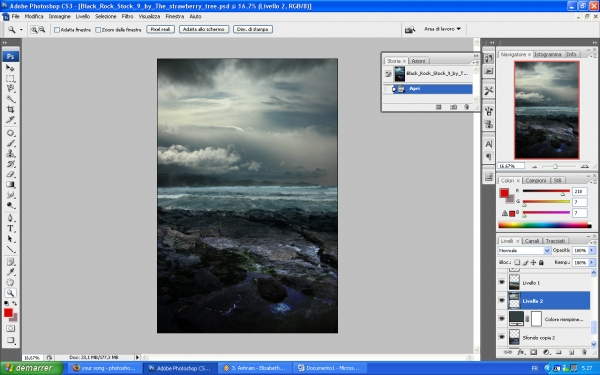Select the Hand tool
Image resolution: width=600 pixels, height=375 pixels.
coord(10,283)
